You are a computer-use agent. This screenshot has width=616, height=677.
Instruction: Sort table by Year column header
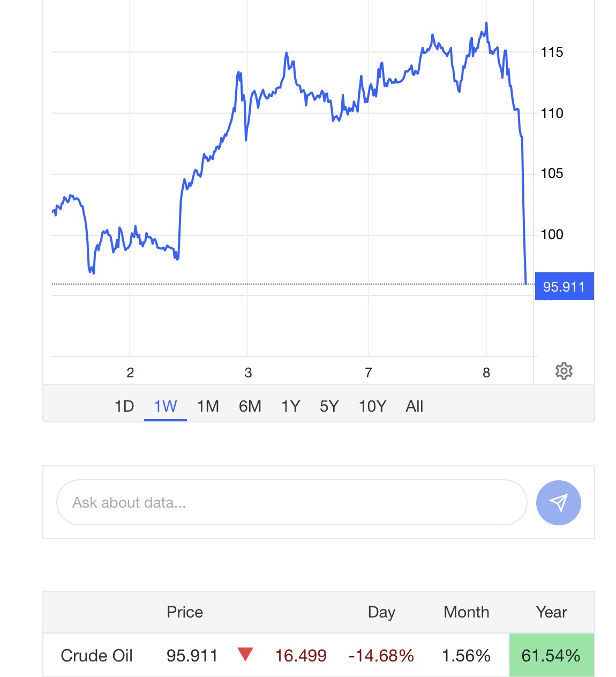pos(552,612)
